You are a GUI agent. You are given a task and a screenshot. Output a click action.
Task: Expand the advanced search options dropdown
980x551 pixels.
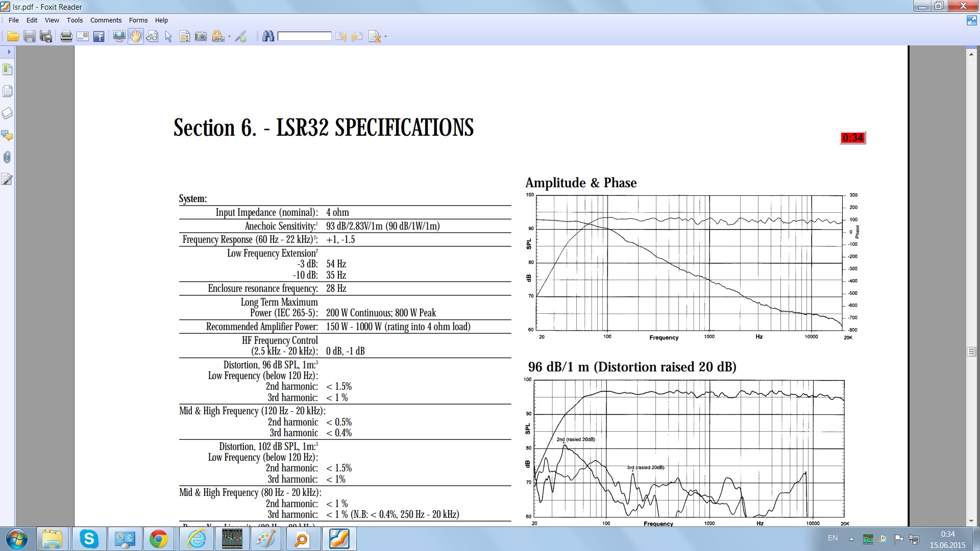pos(385,37)
